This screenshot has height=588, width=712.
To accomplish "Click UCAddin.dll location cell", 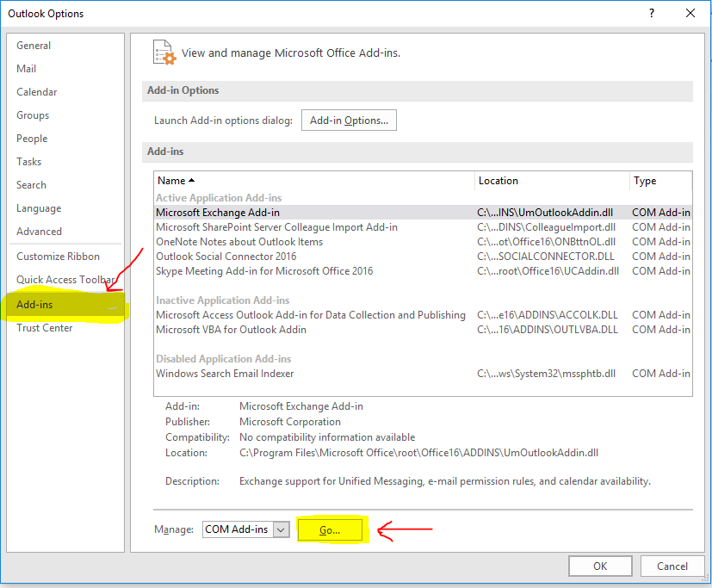I will coord(548,271).
